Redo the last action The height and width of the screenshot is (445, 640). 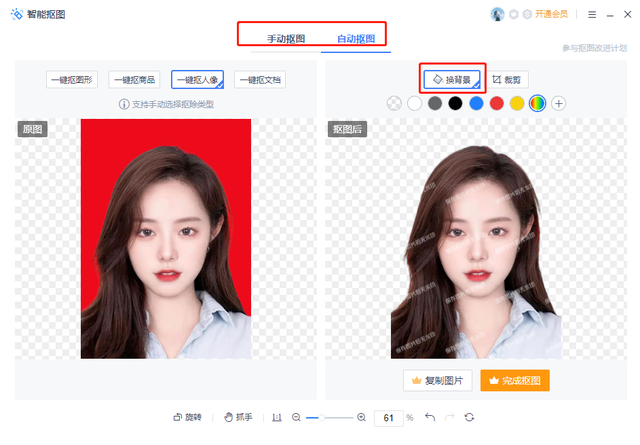coord(449,417)
